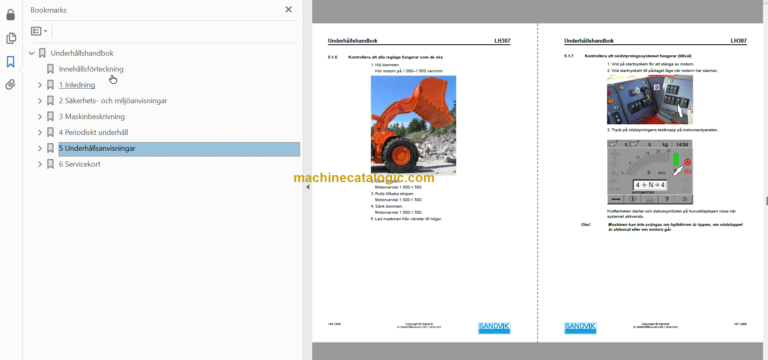Image resolution: width=768 pixels, height=360 pixels.
Task: Click bookmark icon beside 1 Inledning
Action: [x=50, y=85]
